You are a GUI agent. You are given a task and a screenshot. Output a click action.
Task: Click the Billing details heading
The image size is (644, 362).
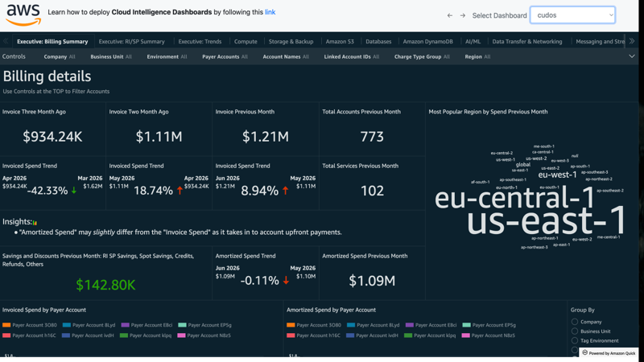[47, 76]
